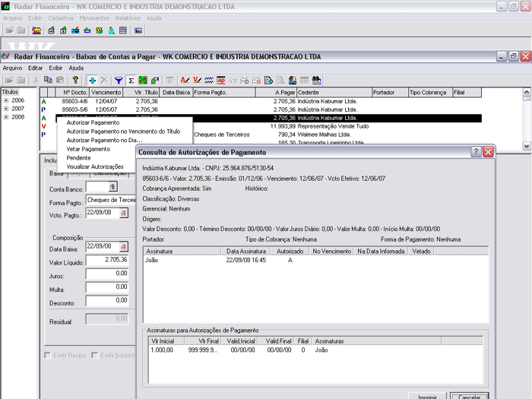Open the Exibir menu in Baixas window
The image size is (532, 399).
click(55, 68)
